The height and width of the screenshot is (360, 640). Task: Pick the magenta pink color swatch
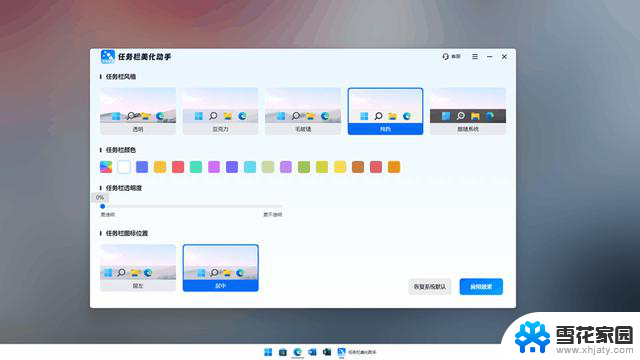[x=214, y=167]
